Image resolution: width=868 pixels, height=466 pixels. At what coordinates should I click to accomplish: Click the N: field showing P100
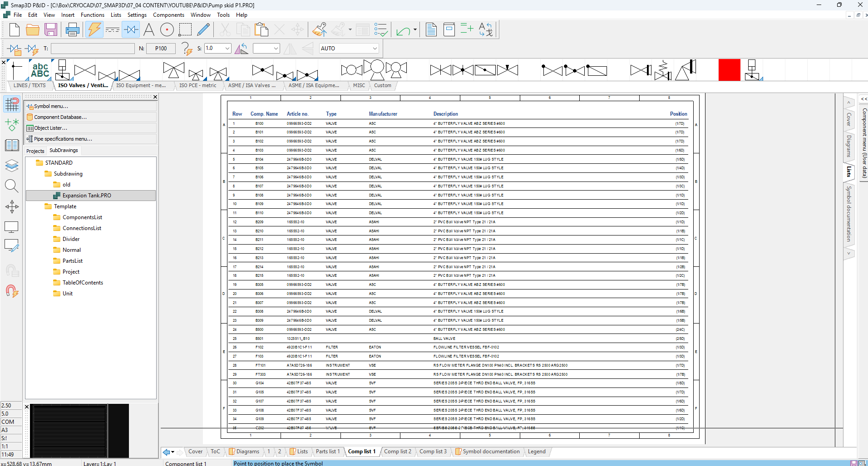161,49
